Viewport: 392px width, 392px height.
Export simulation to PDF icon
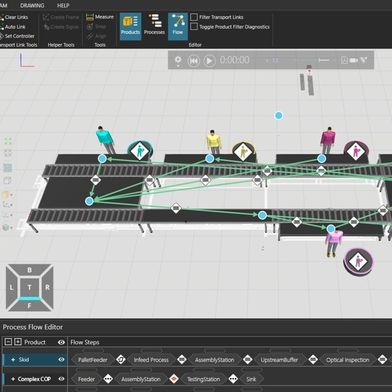pos(344,60)
